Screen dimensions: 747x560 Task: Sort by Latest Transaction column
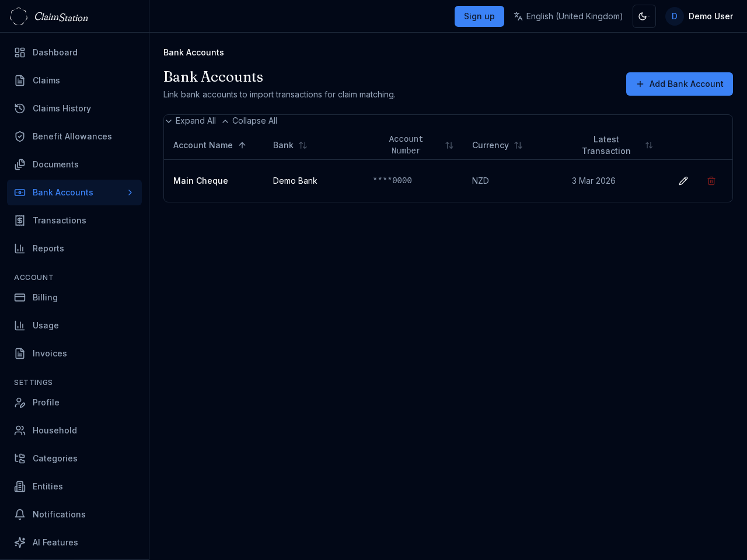pos(613,145)
